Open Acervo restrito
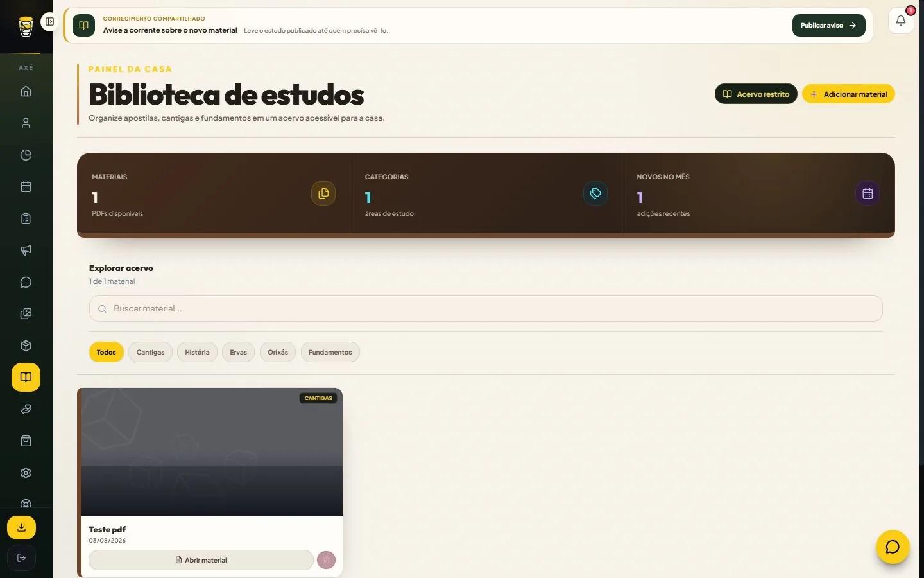The height and width of the screenshot is (578, 924). (756, 94)
